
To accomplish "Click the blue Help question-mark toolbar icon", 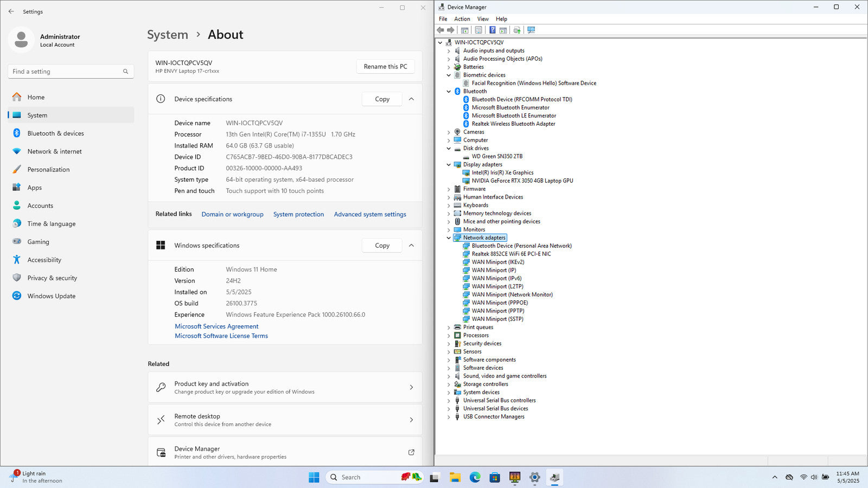I will (x=492, y=30).
